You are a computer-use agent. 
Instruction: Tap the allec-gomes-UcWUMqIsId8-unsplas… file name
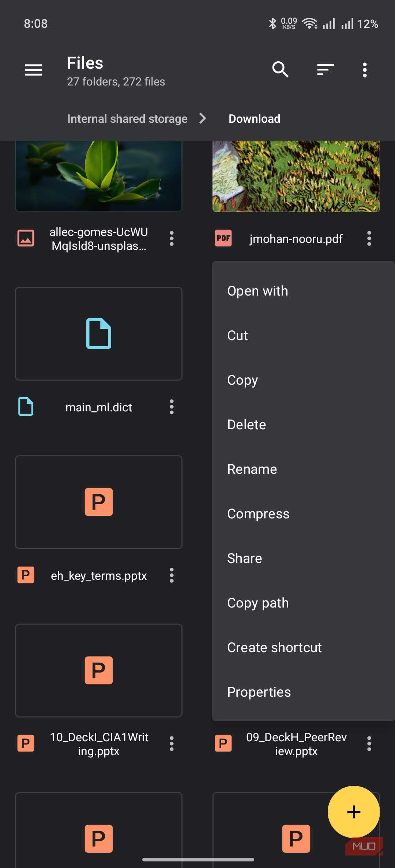pos(99,239)
